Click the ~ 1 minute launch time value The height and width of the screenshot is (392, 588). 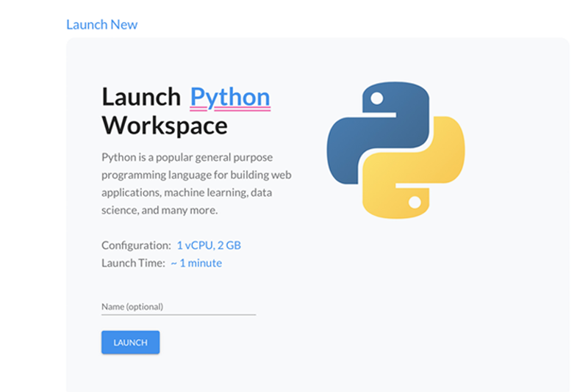coord(196,263)
